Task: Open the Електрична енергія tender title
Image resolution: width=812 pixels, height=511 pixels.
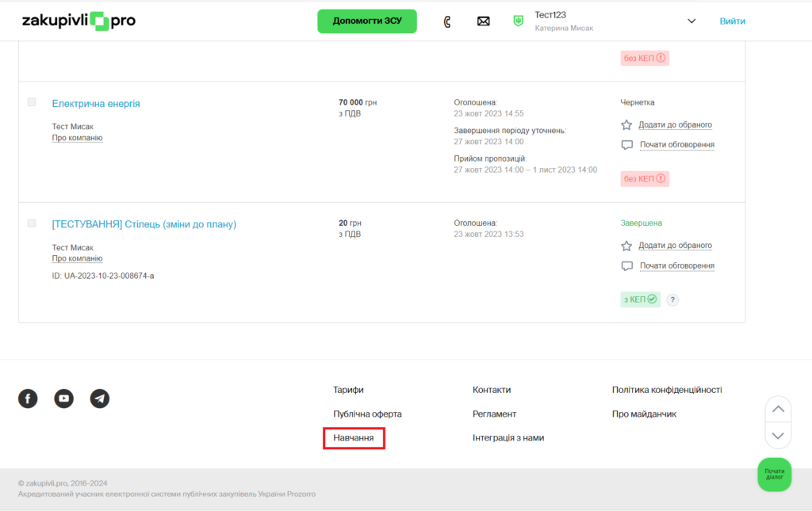Action: 96,104
